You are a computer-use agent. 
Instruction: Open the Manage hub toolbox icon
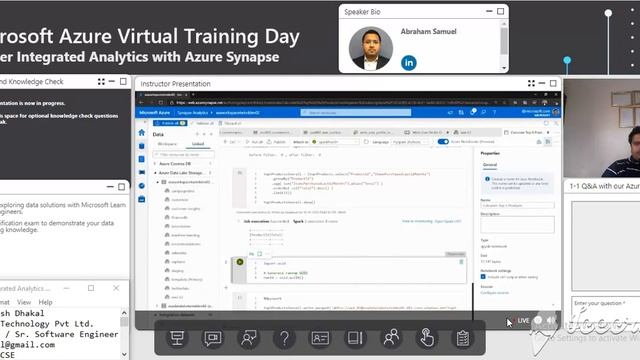[142, 199]
